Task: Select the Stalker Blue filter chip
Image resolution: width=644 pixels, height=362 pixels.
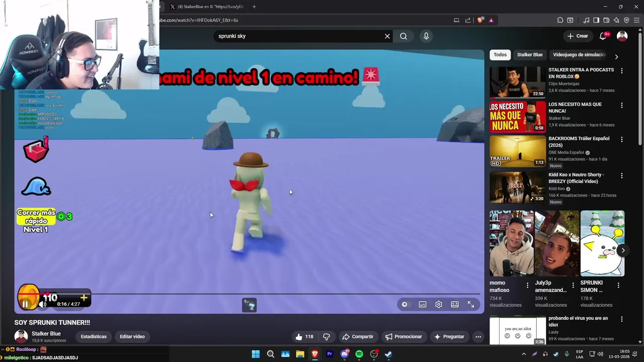Action: [x=530, y=55]
